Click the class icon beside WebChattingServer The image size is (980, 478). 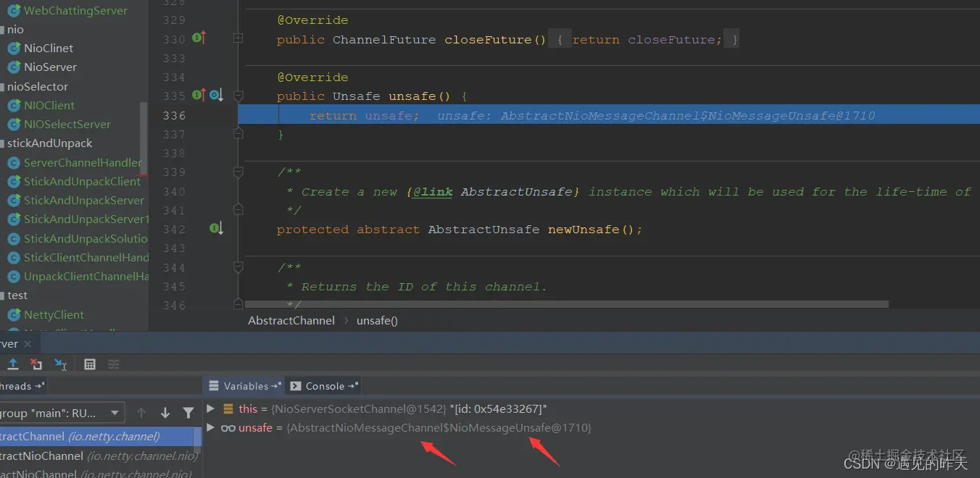point(14,11)
